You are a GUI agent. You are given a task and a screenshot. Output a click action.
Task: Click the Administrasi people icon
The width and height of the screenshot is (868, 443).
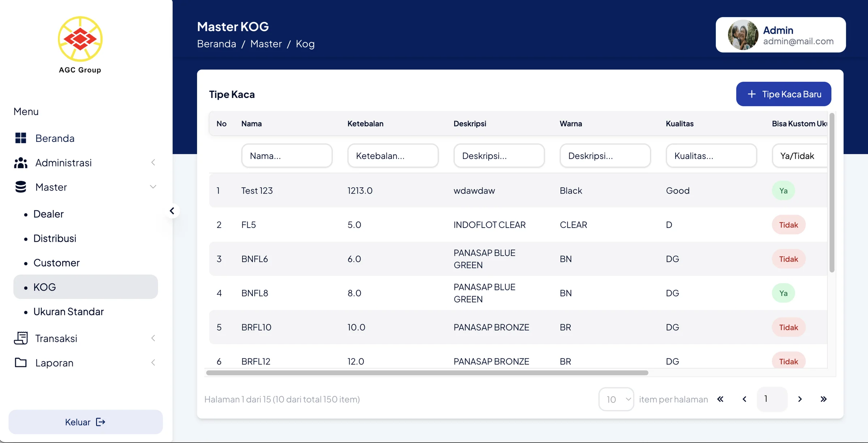pyautogui.click(x=21, y=163)
